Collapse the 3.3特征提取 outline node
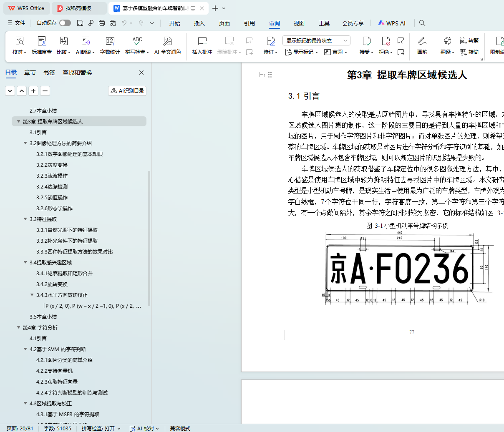This screenshot has width=504, height=432. [25, 219]
